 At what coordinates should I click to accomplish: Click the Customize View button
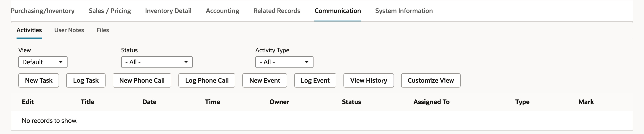tap(431, 80)
